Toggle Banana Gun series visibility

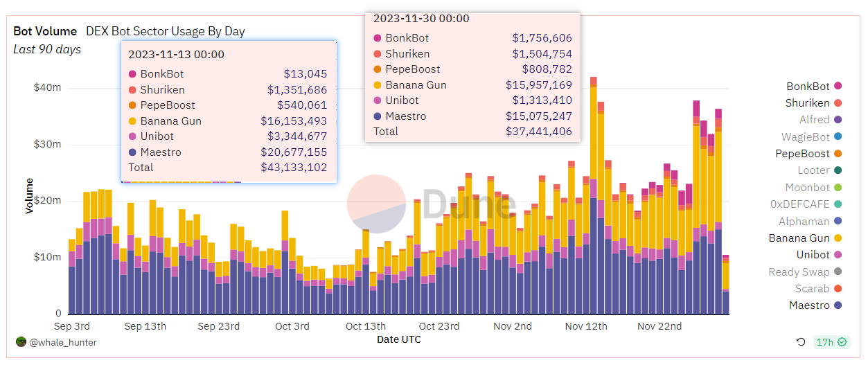pyautogui.click(x=799, y=238)
